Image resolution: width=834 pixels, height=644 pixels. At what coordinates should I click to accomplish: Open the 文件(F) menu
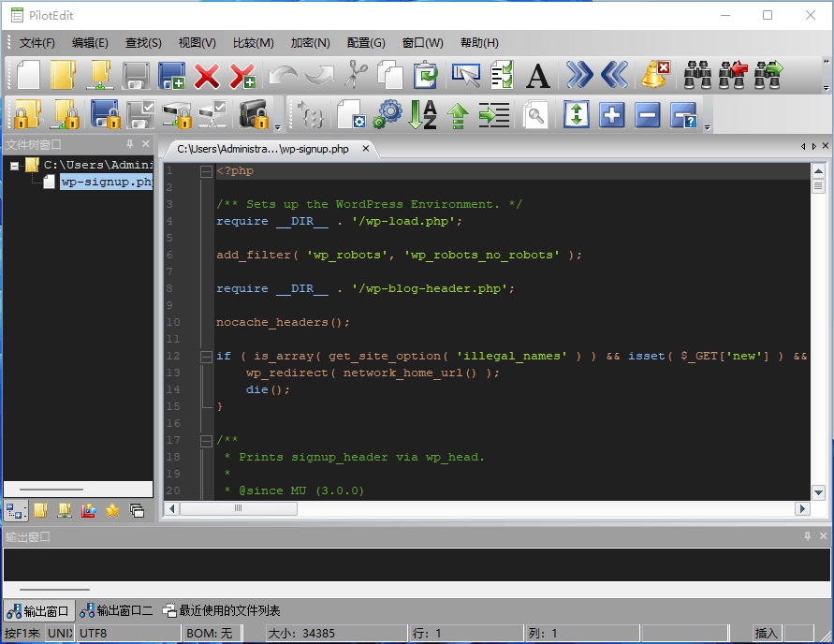(x=37, y=43)
